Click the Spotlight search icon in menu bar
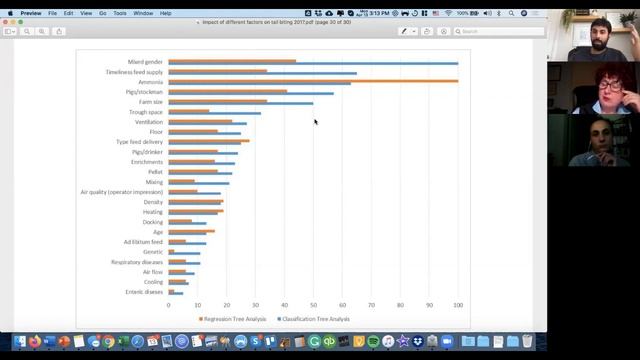Screen dimensions: 640x360 511,13
